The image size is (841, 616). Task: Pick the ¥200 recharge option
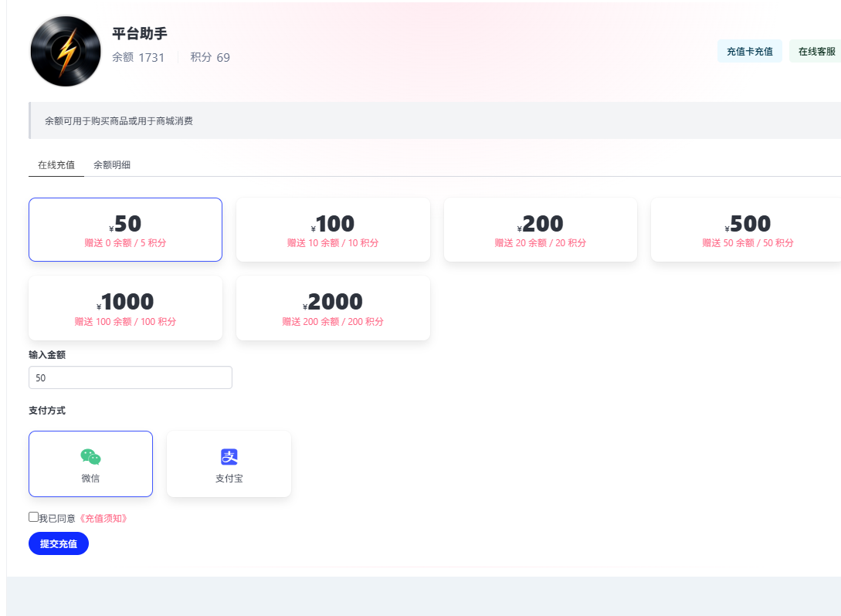pos(541,230)
